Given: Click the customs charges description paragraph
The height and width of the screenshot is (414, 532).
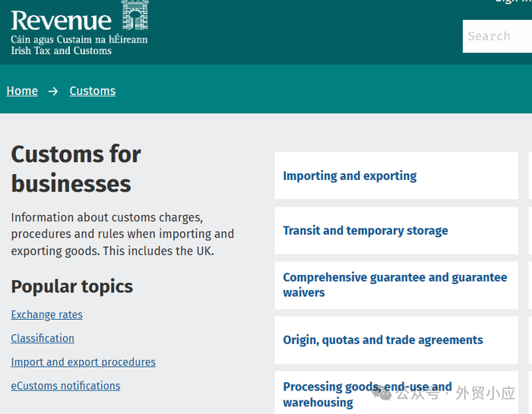Looking at the screenshot, I should (x=122, y=234).
